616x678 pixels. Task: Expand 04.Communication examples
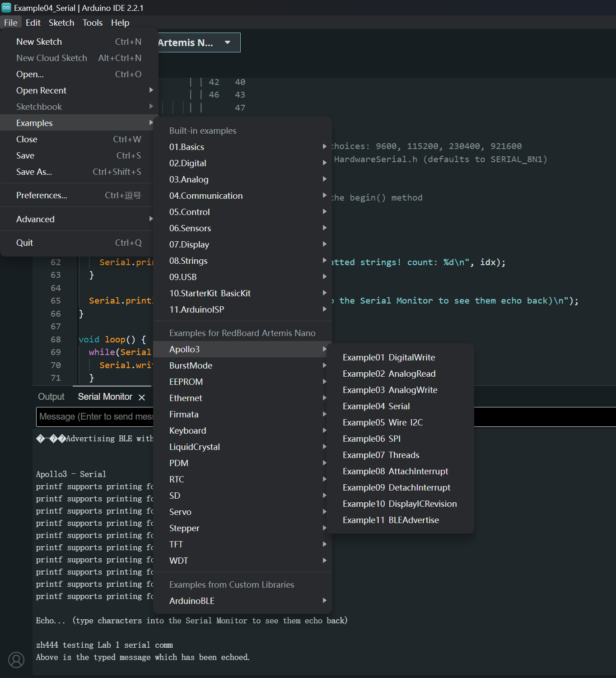click(243, 196)
